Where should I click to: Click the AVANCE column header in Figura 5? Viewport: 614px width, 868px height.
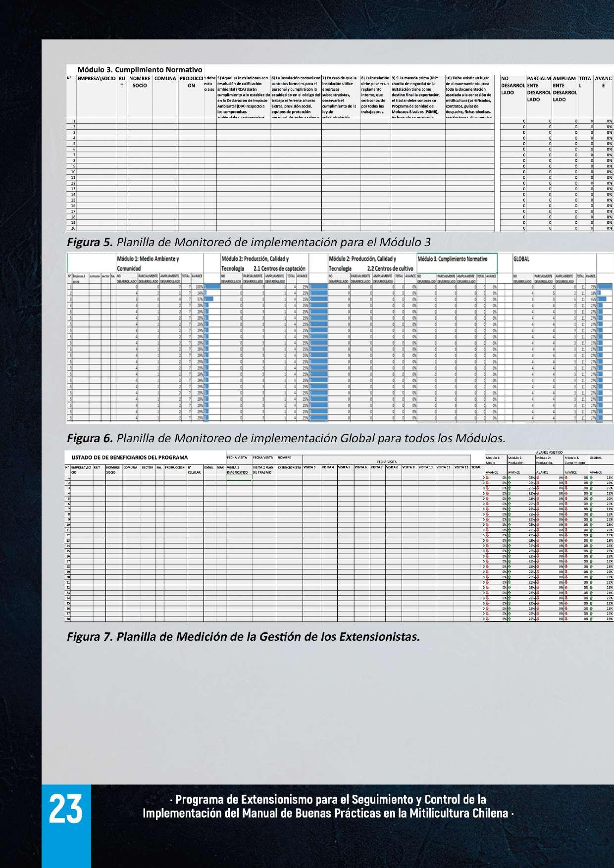[603, 82]
